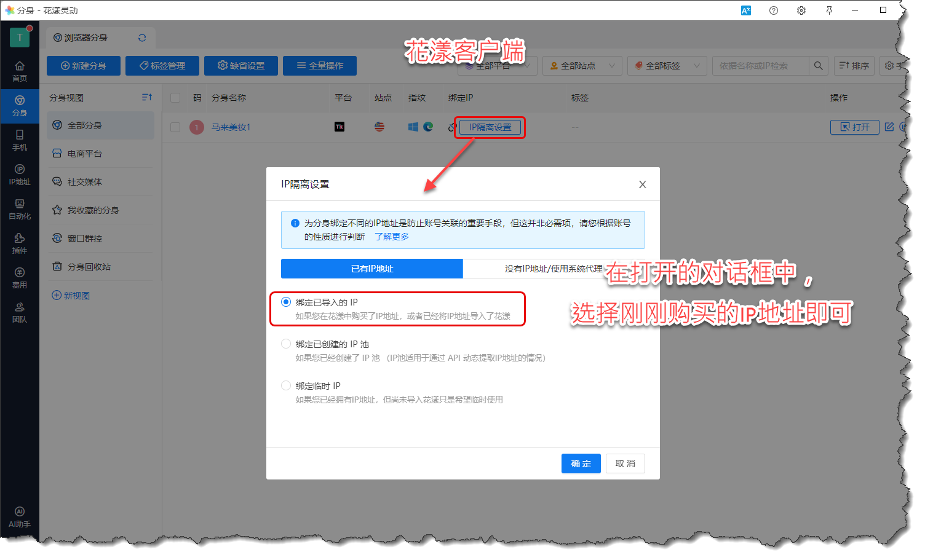Cancel dialog with 取消 button
The width and height of the screenshot is (925, 560).
[x=625, y=463]
